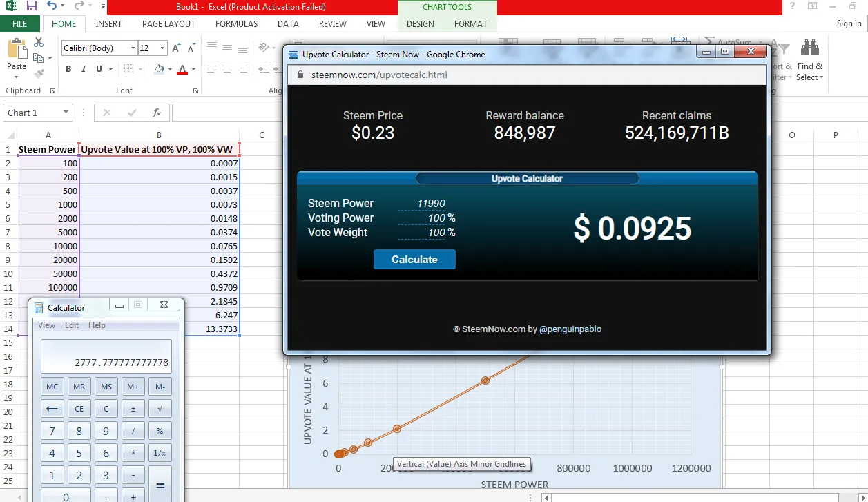
Task: Click the Redo arrow in Excel
Action: tap(79, 6)
